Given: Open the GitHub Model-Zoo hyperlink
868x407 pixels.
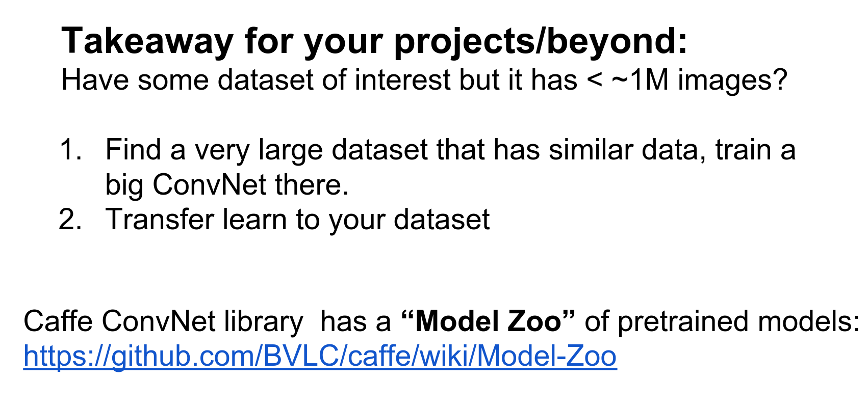Looking at the screenshot, I should (320, 356).
